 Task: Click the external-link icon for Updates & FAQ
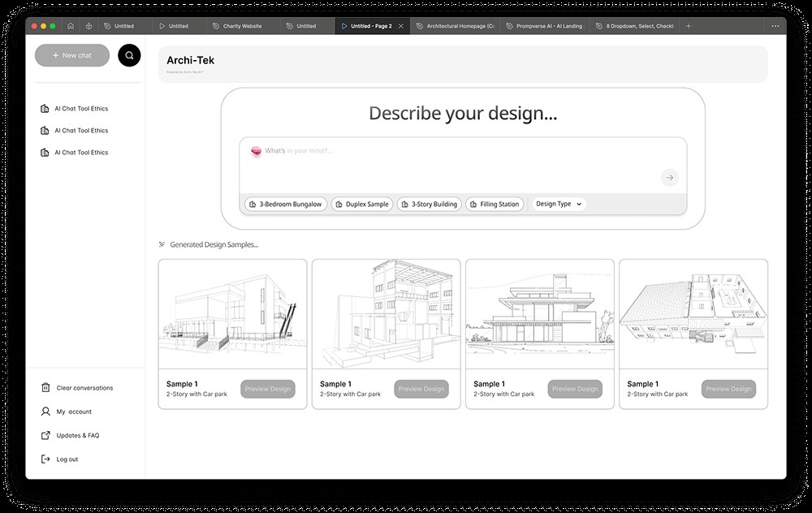(45, 435)
